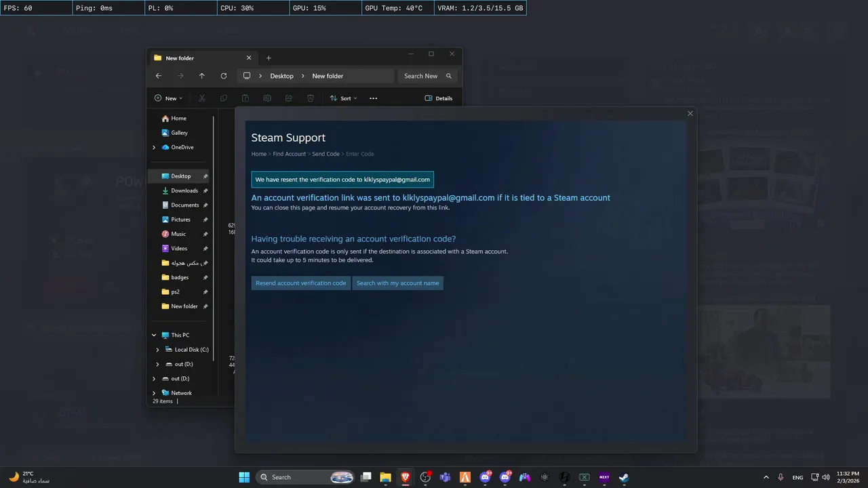The height and width of the screenshot is (488, 868).
Task: Launch Brave browser from the taskbar
Action: pos(406,477)
